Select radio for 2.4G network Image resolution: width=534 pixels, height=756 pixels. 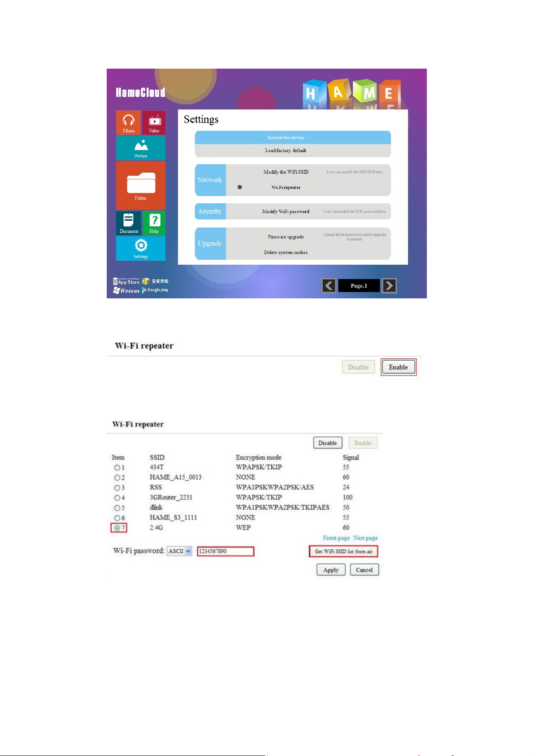coord(117,528)
